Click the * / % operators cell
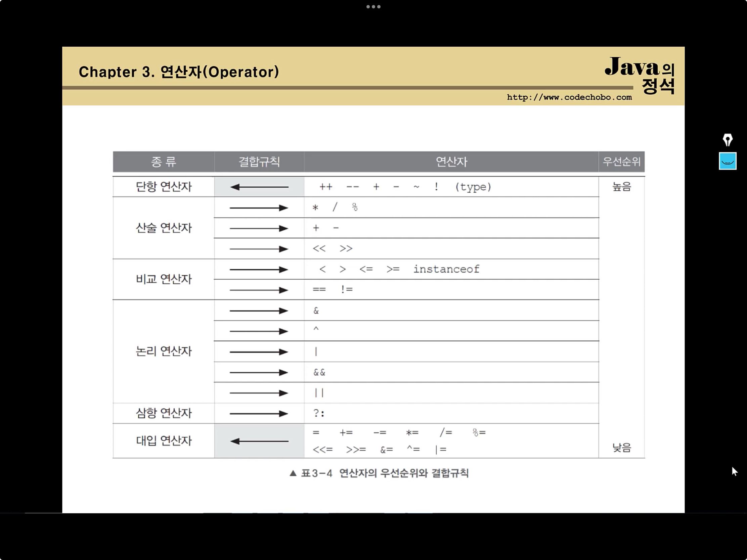 coord(451,207)
